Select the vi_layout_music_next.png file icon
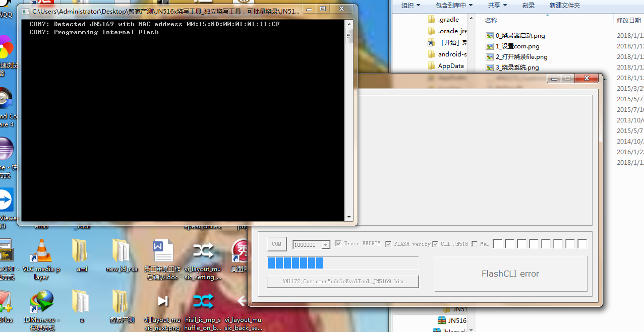Screen dimensions: 644x332 [162, 301]
